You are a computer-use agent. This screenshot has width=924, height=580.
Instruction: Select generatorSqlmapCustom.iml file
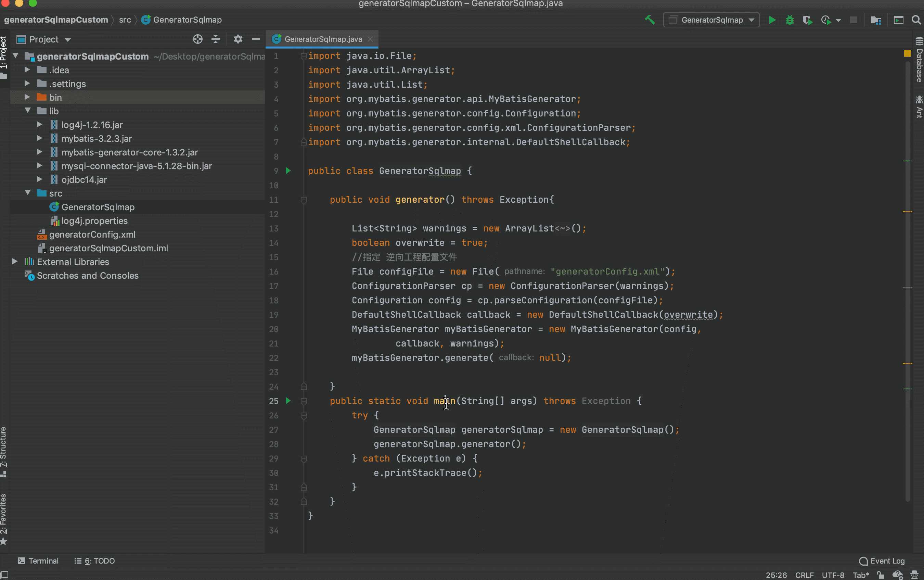point(103,248)
